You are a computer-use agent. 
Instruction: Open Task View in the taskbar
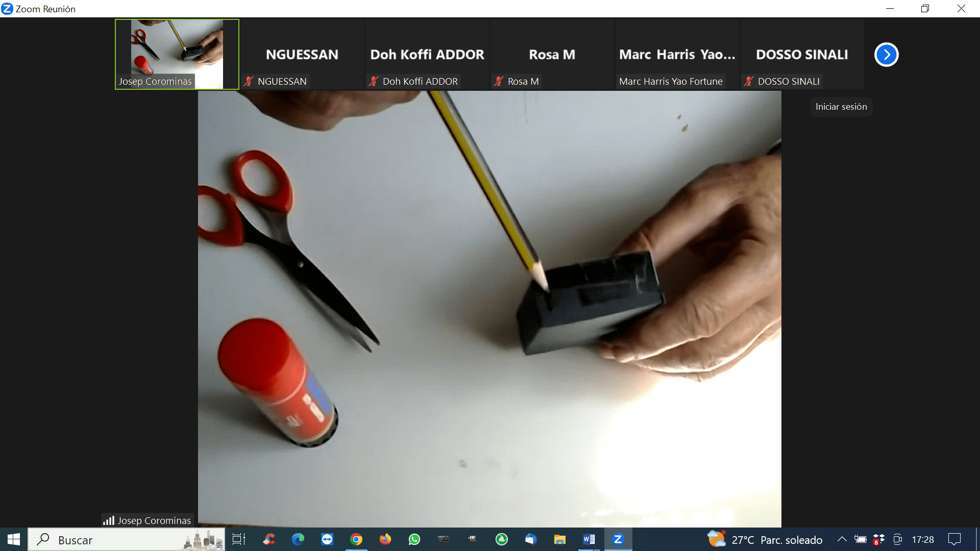[239, 539]
